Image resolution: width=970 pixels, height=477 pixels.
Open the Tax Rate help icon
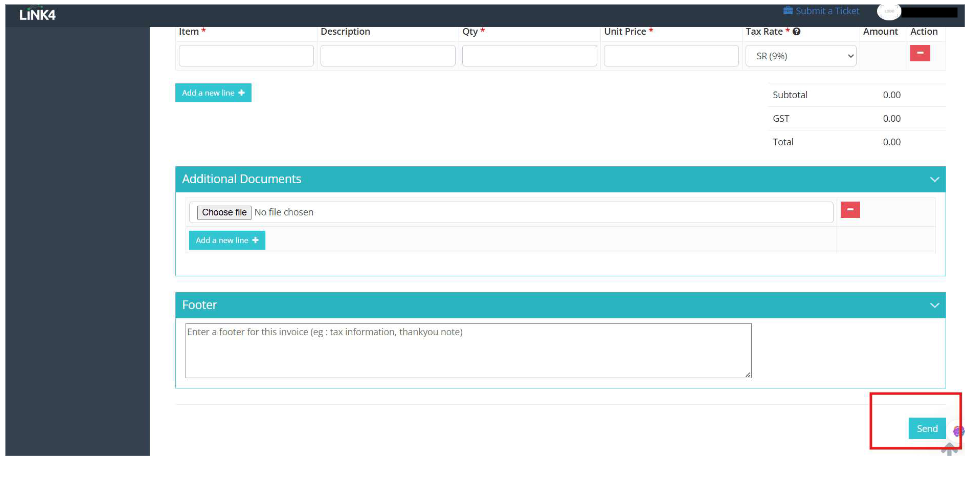click(x=797, y=32)
